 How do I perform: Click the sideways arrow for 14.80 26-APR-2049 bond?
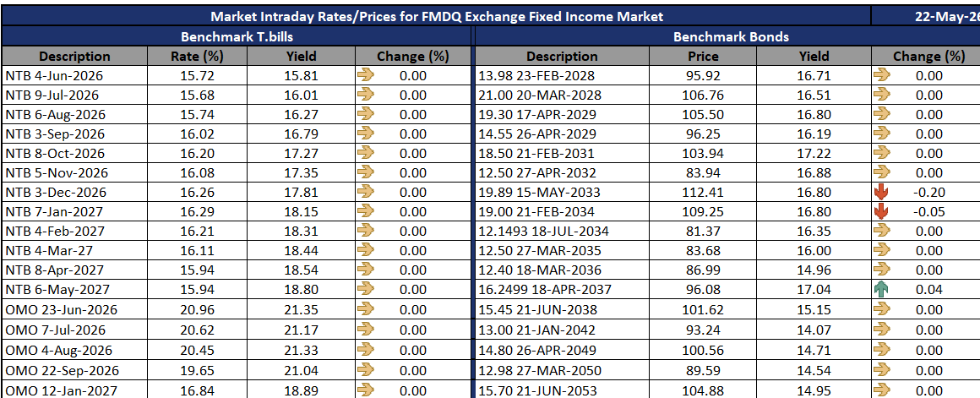(x=881, y=350)
